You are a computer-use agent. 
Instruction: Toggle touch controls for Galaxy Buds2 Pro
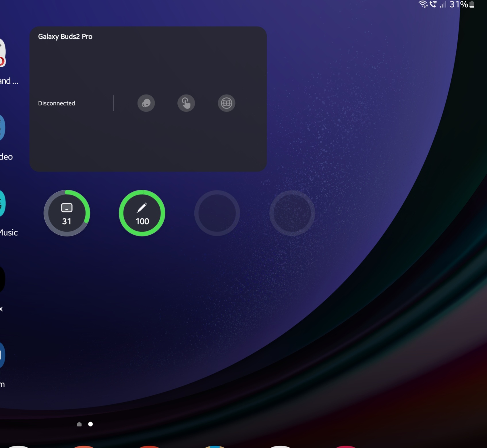click(x=186, y=103)
